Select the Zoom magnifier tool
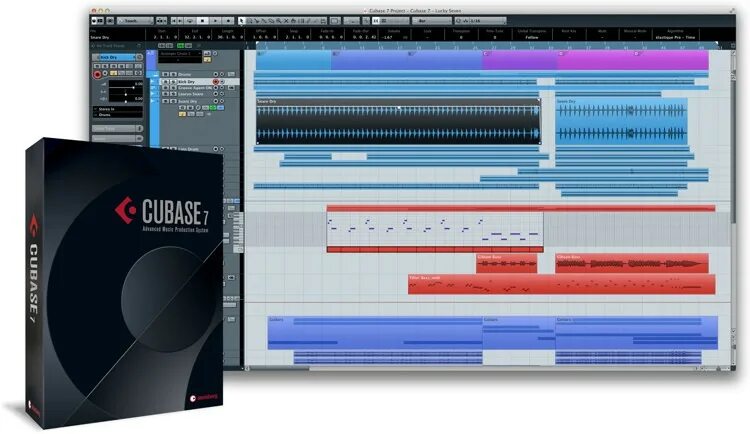The height and width of the screenshot is (434, 750). pyautogui.click(x=279, y=21)
